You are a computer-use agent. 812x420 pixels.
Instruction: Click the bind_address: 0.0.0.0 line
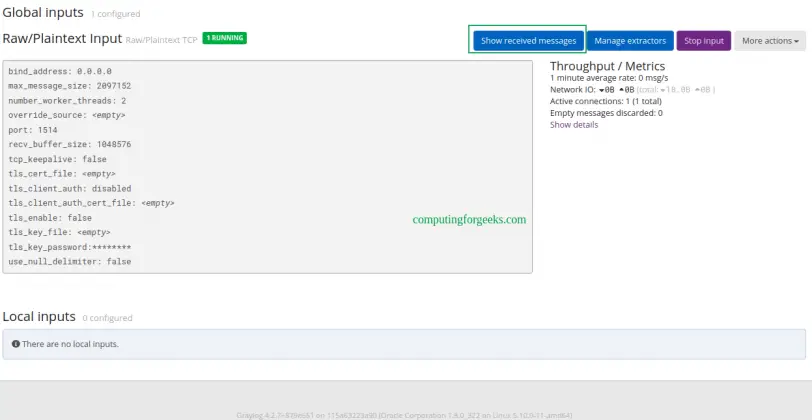coord(60,72)
